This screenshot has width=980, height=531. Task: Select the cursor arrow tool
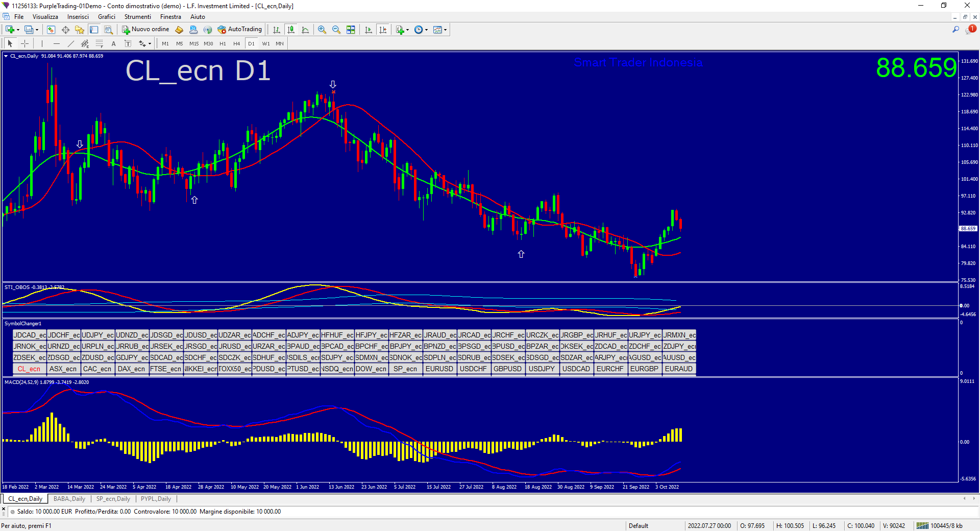[10, 43]
